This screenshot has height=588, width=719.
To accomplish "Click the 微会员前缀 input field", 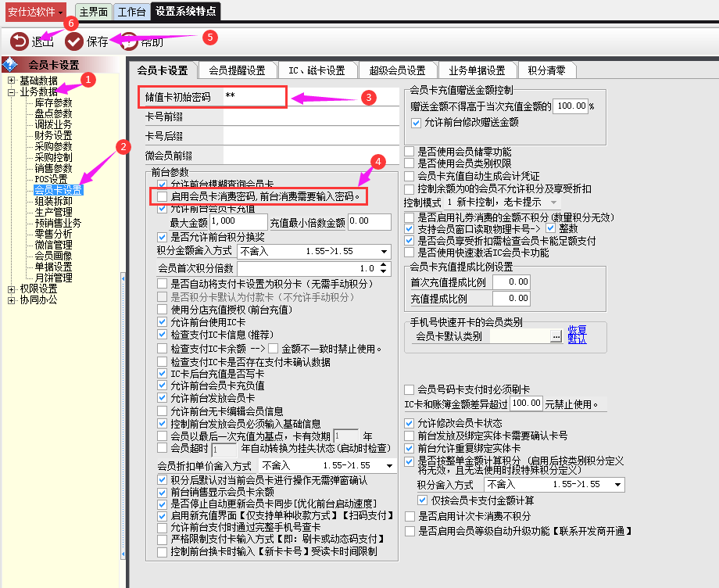I will [311, 156].
